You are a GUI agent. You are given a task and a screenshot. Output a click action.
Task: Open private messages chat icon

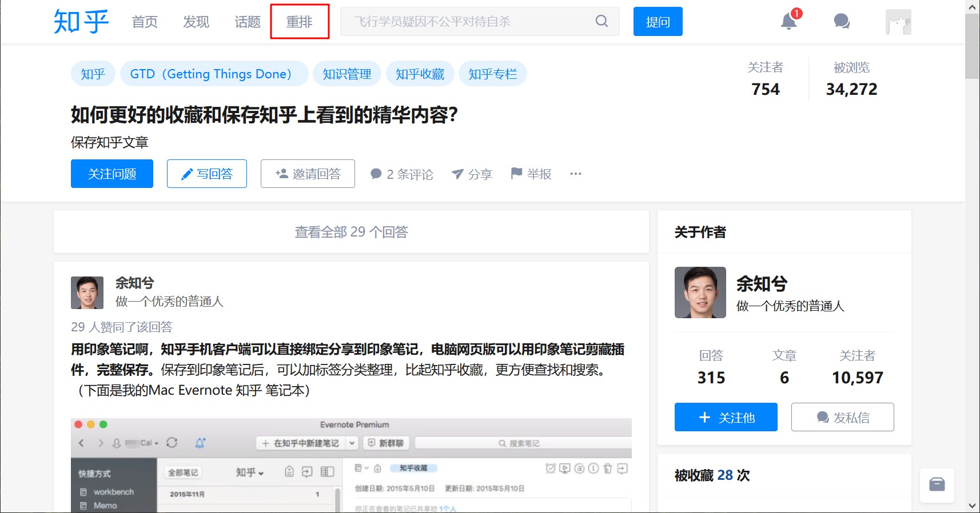point(842,22)
